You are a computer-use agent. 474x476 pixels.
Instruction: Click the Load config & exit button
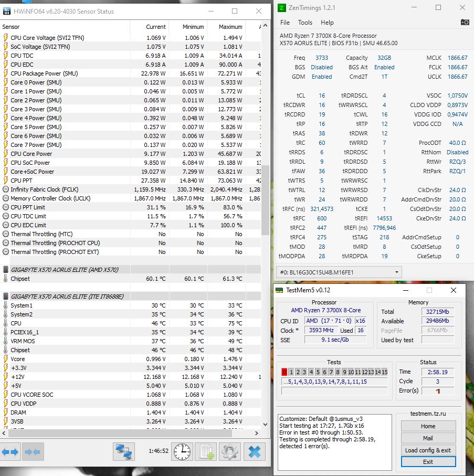(x=428, y=450)
